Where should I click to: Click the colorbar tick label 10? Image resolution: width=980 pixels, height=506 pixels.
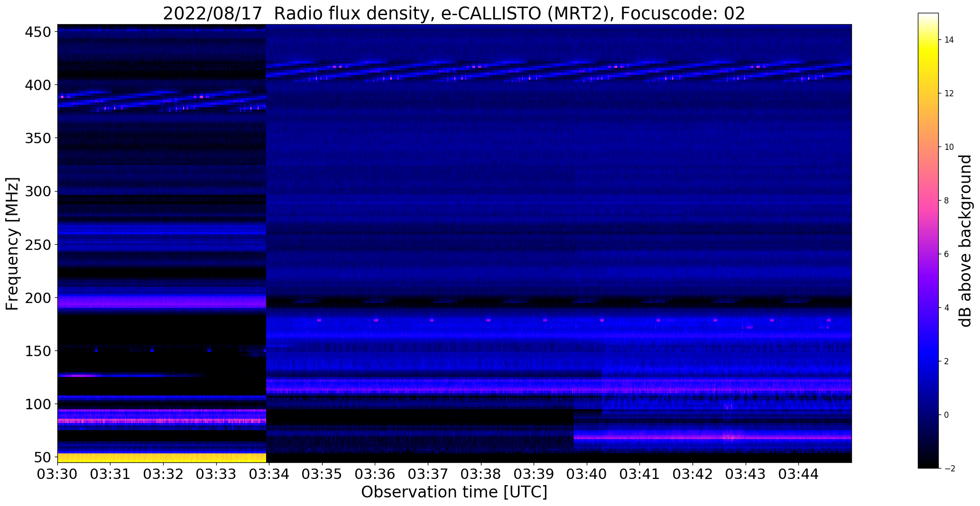[x=949, y=147]
